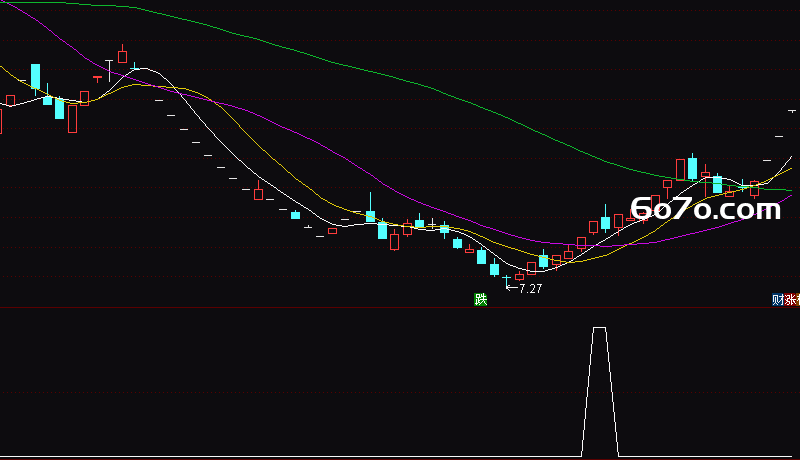Click the 6o7o.com watermark text

[x=706, y=209]
